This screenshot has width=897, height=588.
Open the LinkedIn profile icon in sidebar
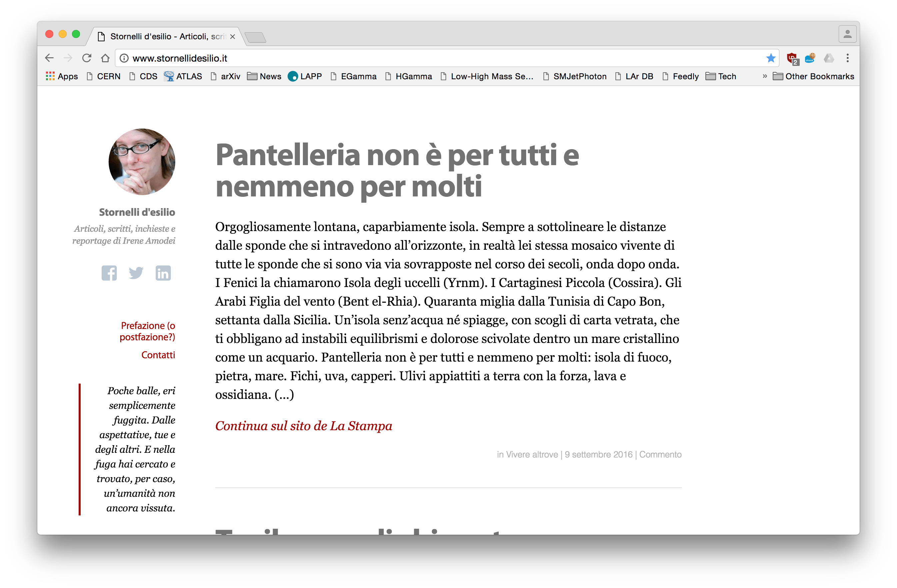163,273
